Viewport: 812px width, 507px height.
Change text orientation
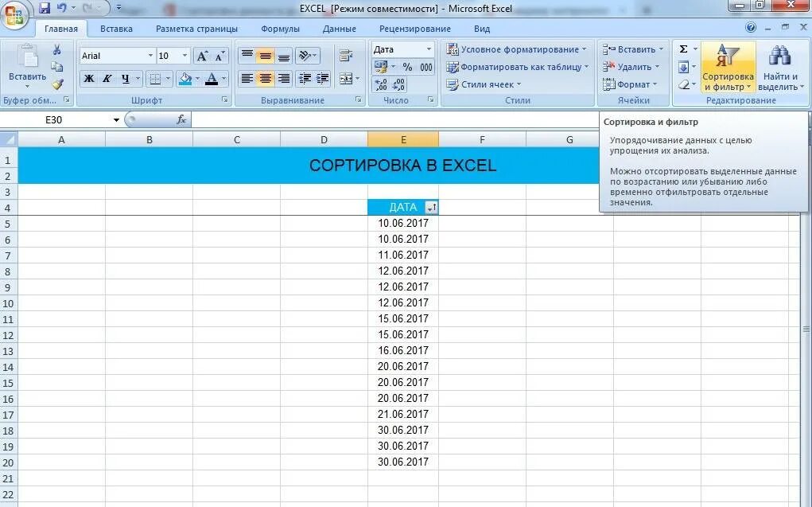[x=308, y=56]
